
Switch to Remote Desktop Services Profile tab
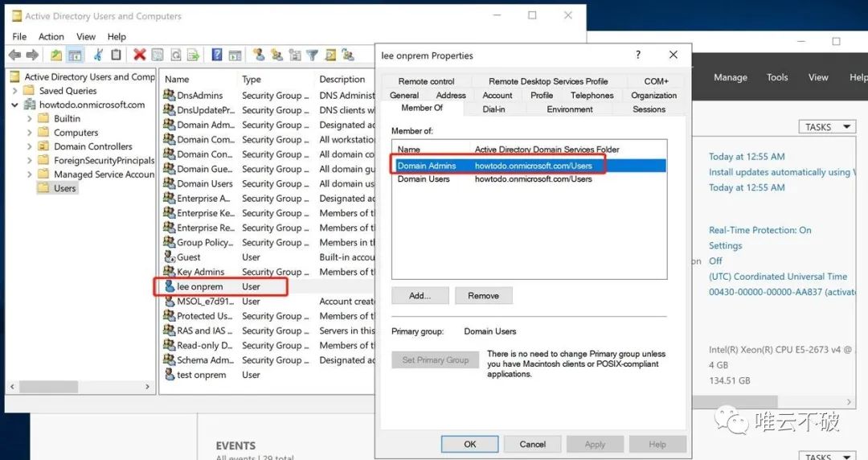[x=548, y=81]
